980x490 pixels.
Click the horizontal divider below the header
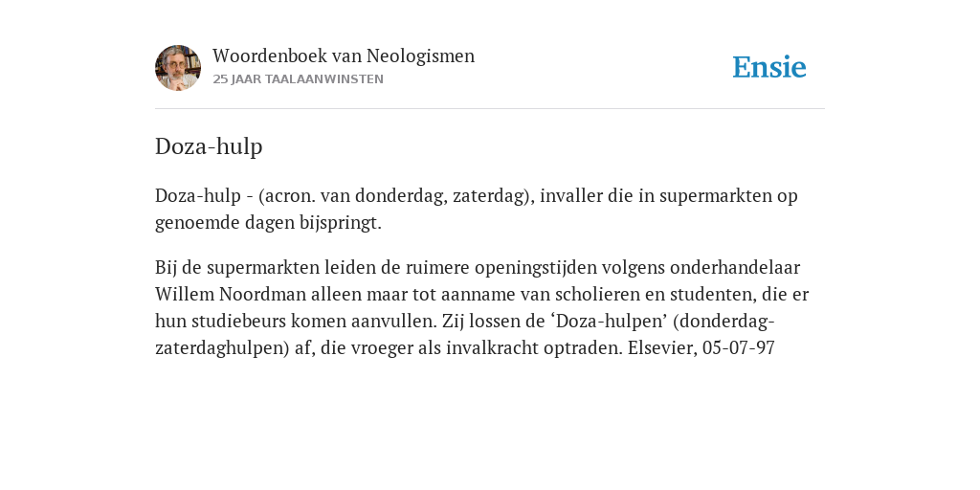pyautogui.click(x=490, y=109)
